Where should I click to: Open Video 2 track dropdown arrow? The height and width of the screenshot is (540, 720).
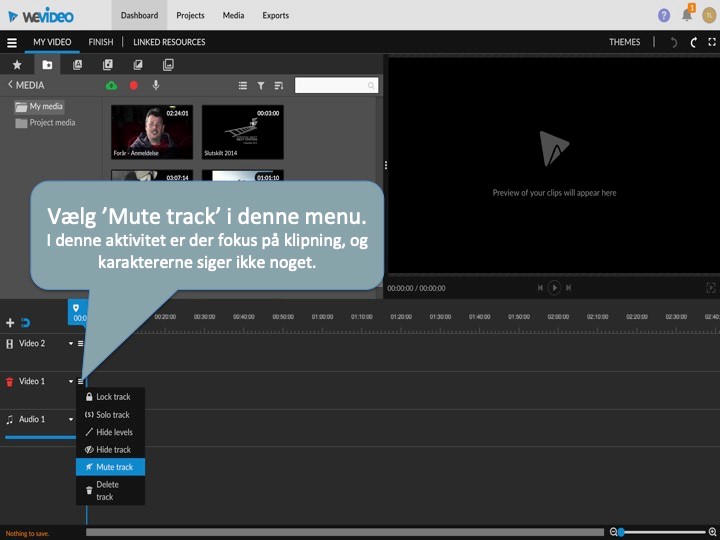click(71, 343)
